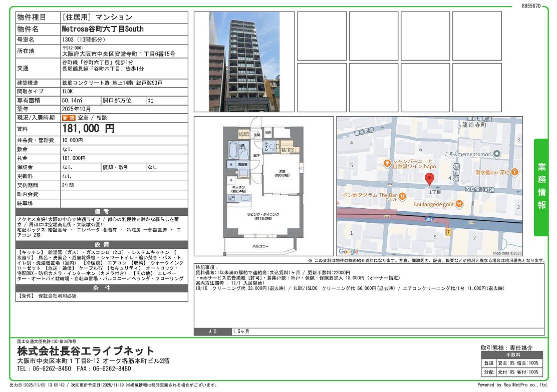Click the 備考 section header
Viewport: 557px width, 392px height.
click(x=102, y=212)
